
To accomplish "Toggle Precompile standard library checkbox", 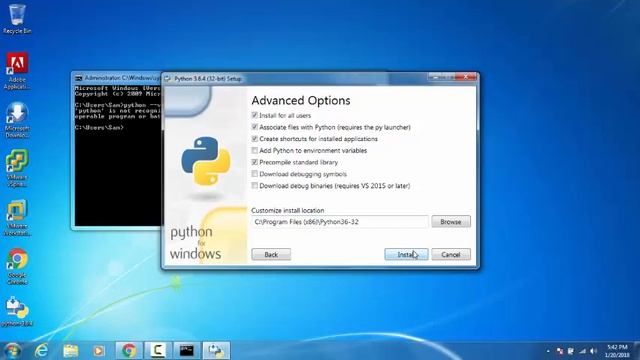I will [255, 162].
